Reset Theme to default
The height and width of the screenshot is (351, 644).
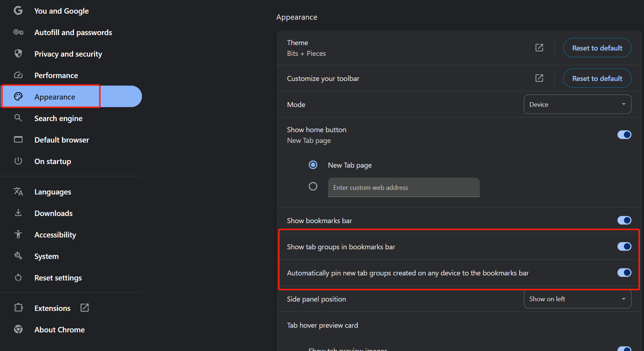597,48
